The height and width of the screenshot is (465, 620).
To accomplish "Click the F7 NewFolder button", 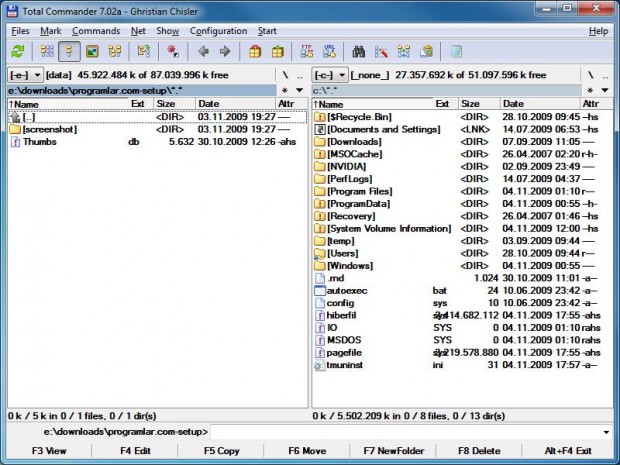I will tap(393, 451).
